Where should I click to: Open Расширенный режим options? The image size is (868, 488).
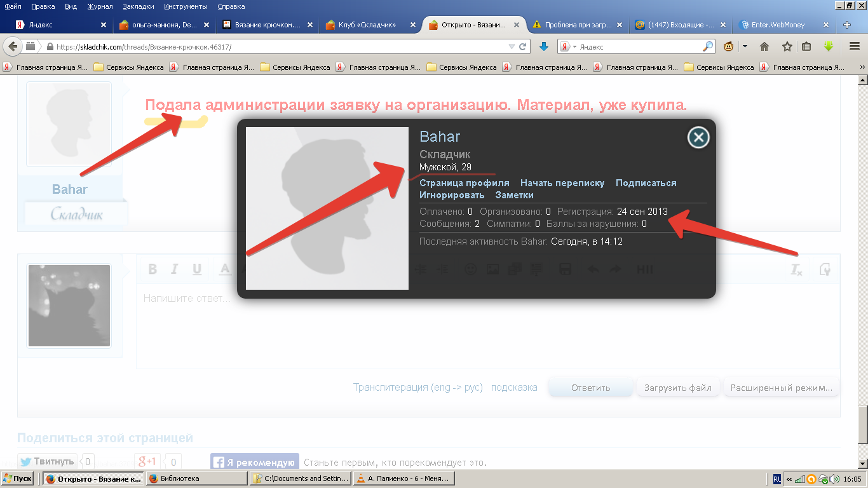(x=780, y=386)
